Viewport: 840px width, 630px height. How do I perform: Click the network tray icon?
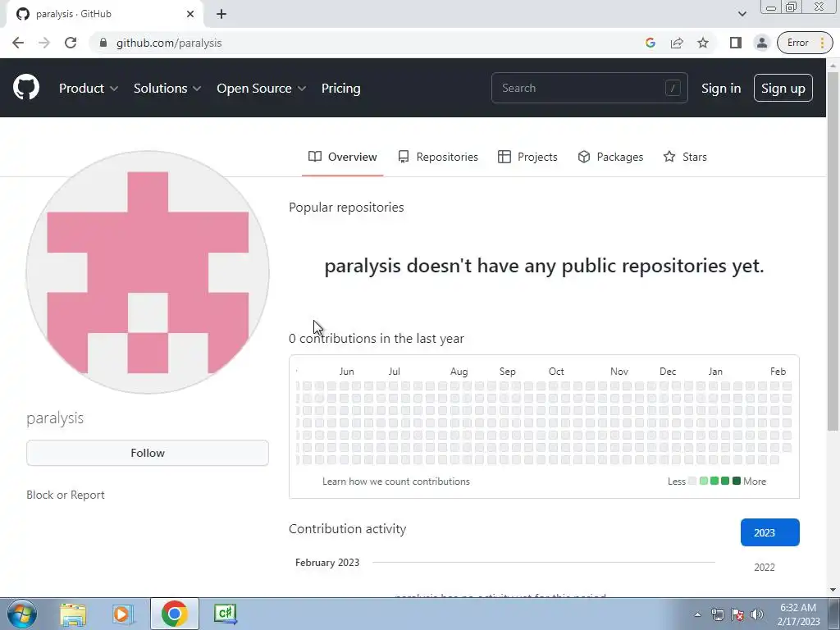[x=717, y=615]
